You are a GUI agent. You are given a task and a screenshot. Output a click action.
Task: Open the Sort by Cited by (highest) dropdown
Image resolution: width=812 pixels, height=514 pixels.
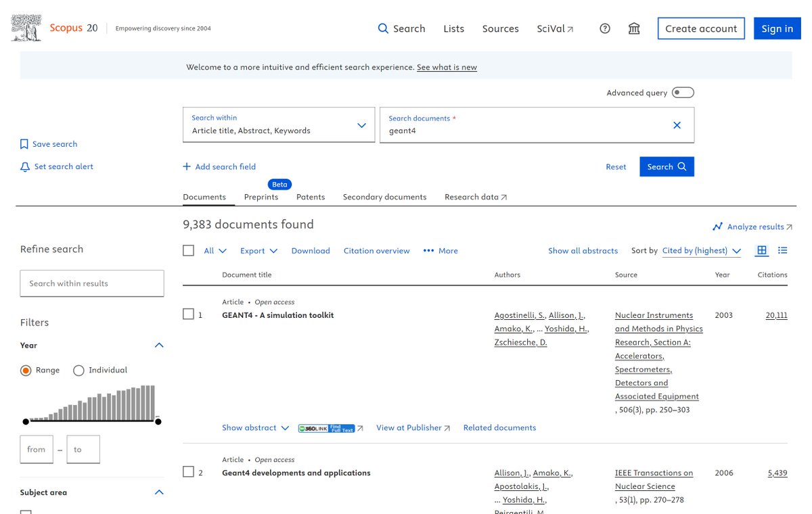(x=702, y=251)
